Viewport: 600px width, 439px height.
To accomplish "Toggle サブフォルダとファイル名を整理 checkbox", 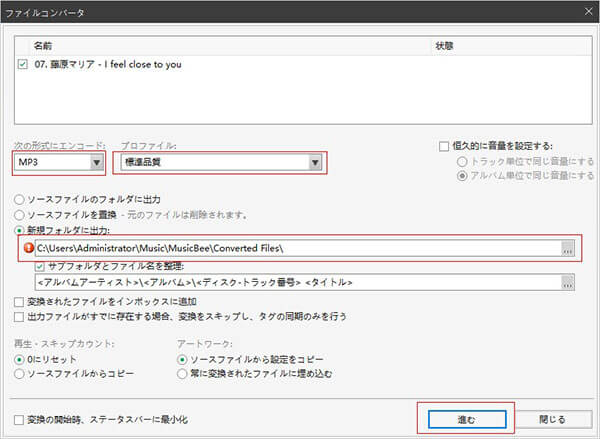I will pyautogui.click(x=39, y=266).
